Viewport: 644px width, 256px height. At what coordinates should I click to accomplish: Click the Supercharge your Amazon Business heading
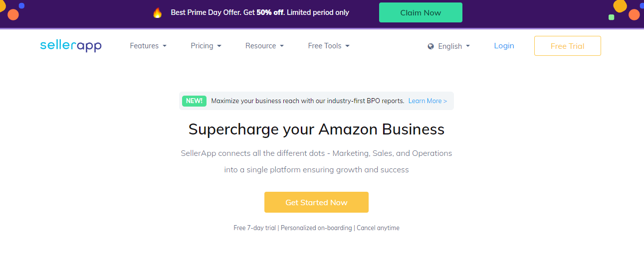(316, 129)
